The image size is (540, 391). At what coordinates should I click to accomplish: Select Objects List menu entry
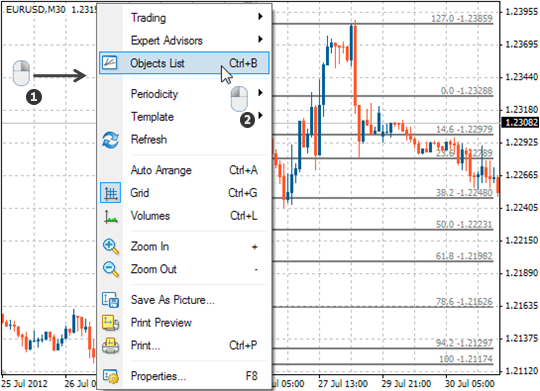(x=184, y=63)
